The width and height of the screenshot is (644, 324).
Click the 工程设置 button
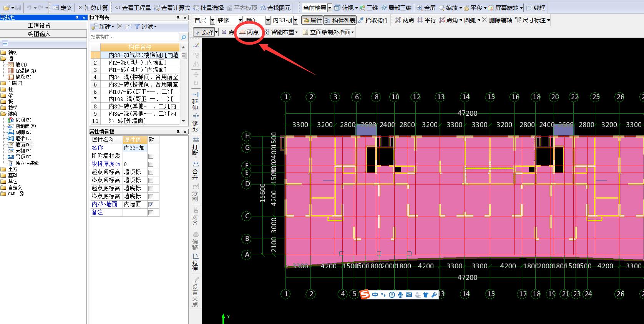(x=39, y=25)
